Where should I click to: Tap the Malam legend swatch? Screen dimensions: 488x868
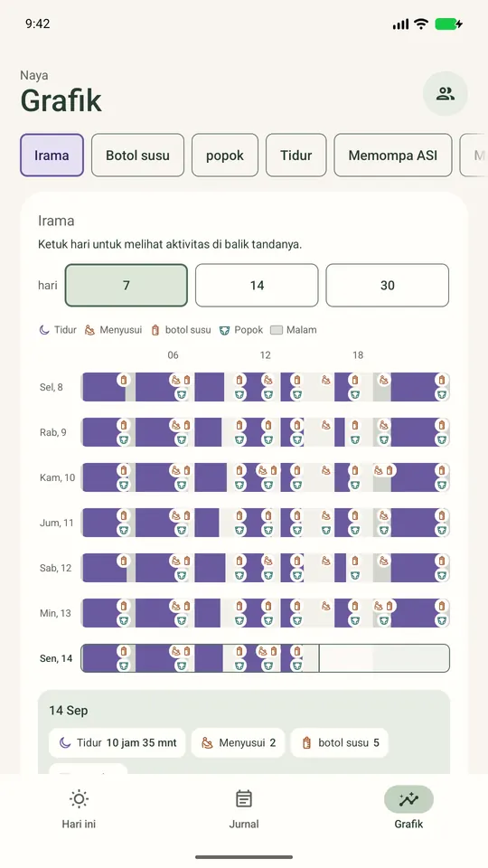coord(277,330)
